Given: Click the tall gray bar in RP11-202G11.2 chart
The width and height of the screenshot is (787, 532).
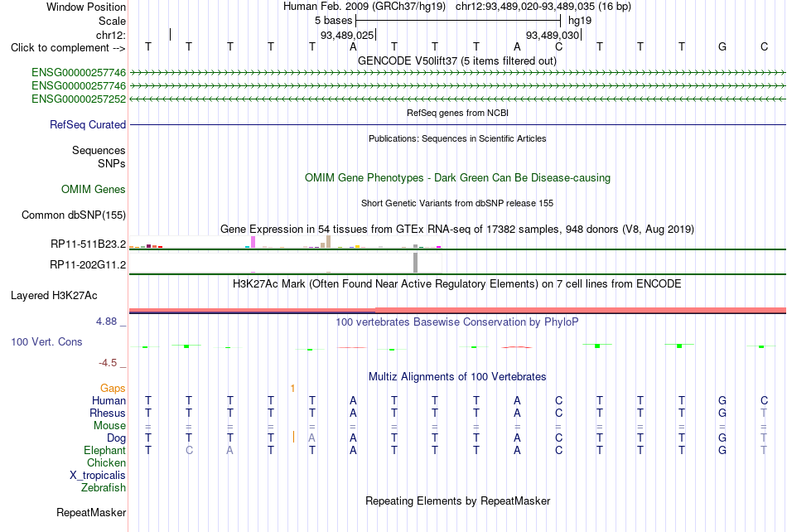Looking at the screenshot, I should point(416,263).
